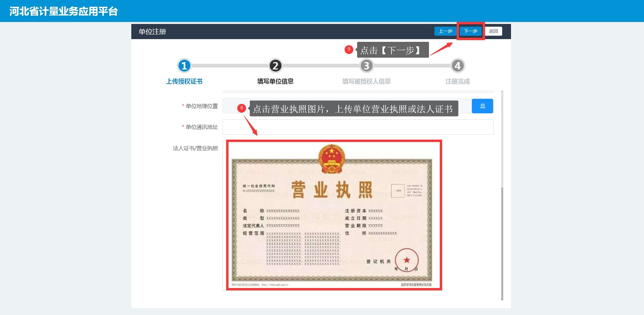Click the step 1 circle icon
644x315 pixels.
(184, 66)
